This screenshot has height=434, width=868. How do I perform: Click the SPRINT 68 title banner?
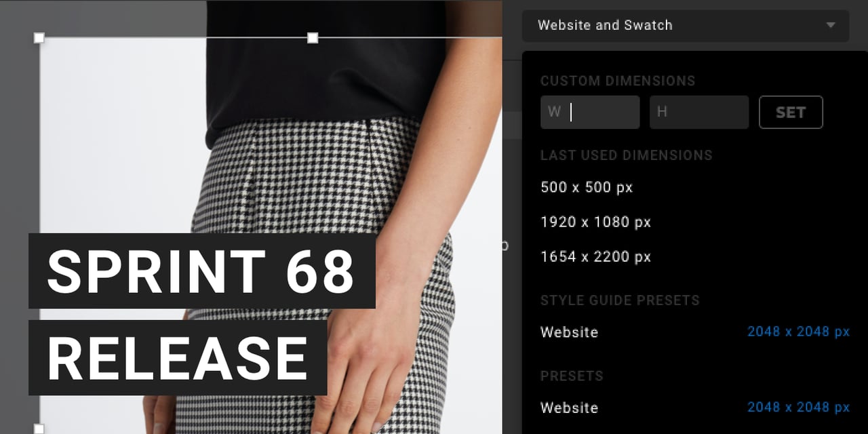(x=201, y=271)
